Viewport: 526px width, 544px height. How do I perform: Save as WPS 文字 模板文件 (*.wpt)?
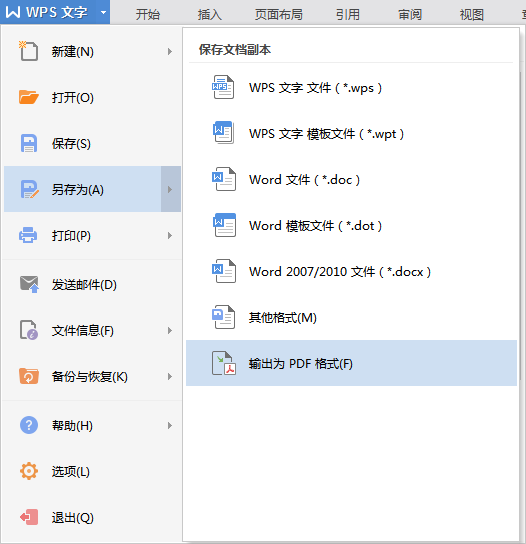tap(351, 134)
